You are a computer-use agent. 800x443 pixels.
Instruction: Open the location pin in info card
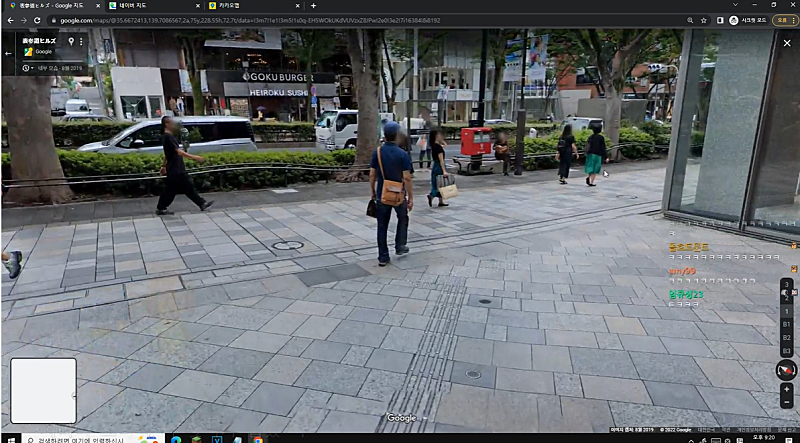pos(70,42)
